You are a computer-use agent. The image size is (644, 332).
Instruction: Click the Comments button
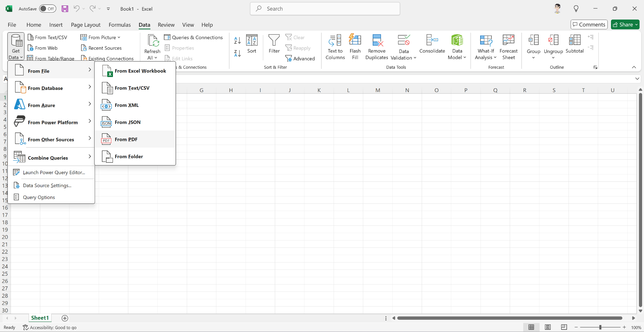click(589, 25)
